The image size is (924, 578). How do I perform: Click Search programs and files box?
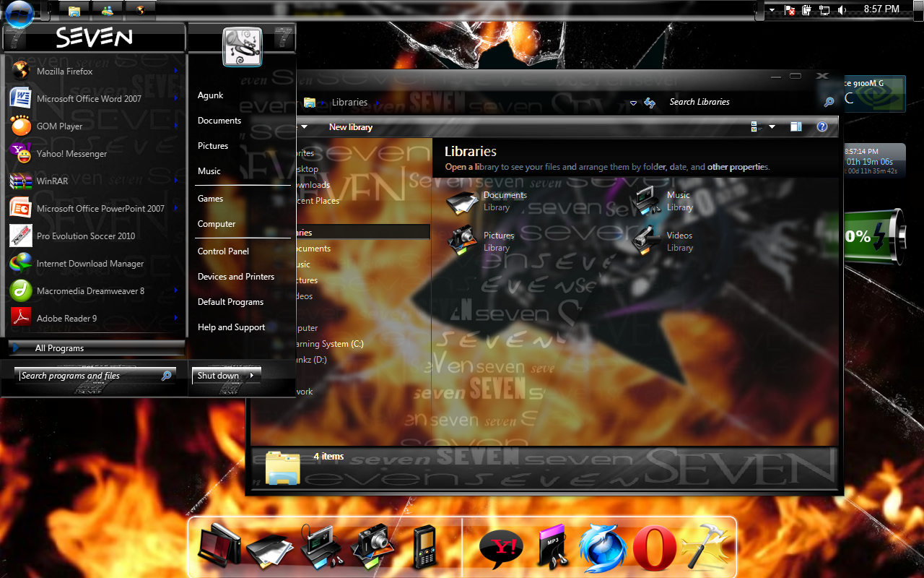point(95,376)
